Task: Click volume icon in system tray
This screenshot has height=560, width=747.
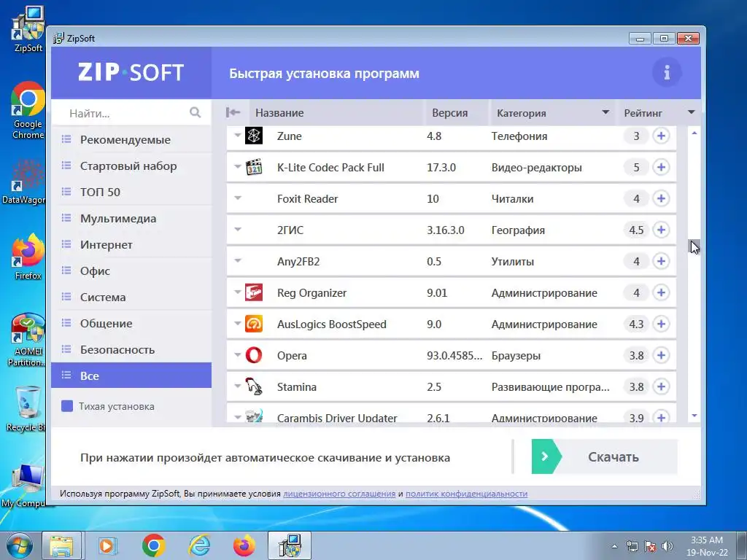Action: 667,546
